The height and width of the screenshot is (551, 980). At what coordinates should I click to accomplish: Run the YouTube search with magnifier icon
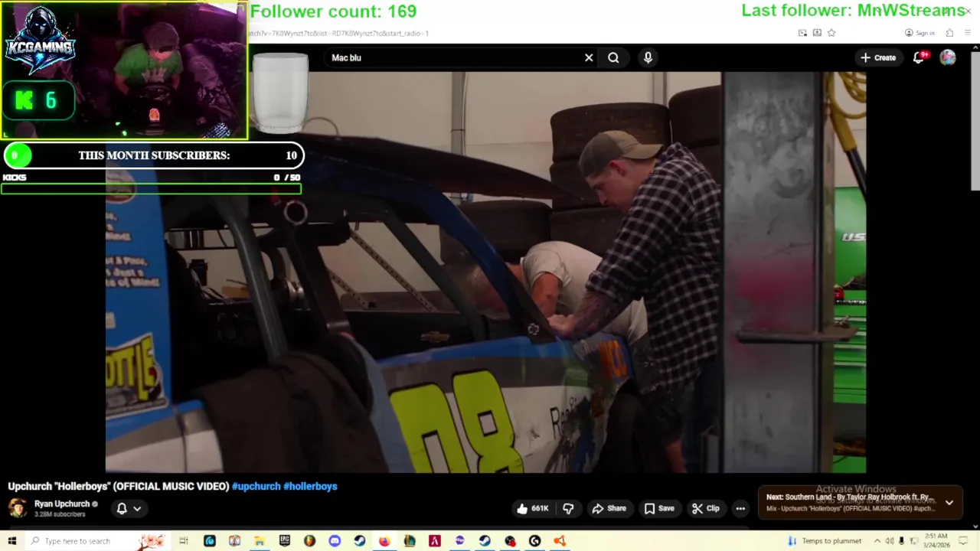pos(613,57)
